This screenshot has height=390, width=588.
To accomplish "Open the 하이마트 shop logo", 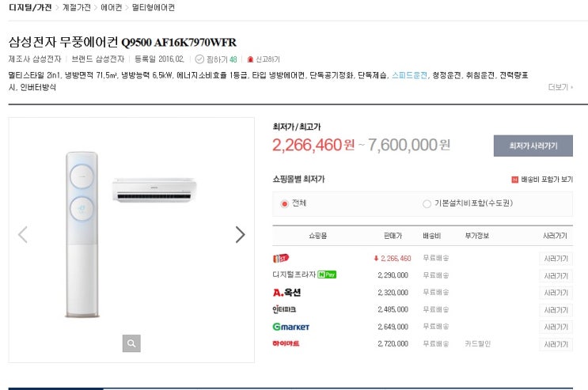I will pos(286,343).
